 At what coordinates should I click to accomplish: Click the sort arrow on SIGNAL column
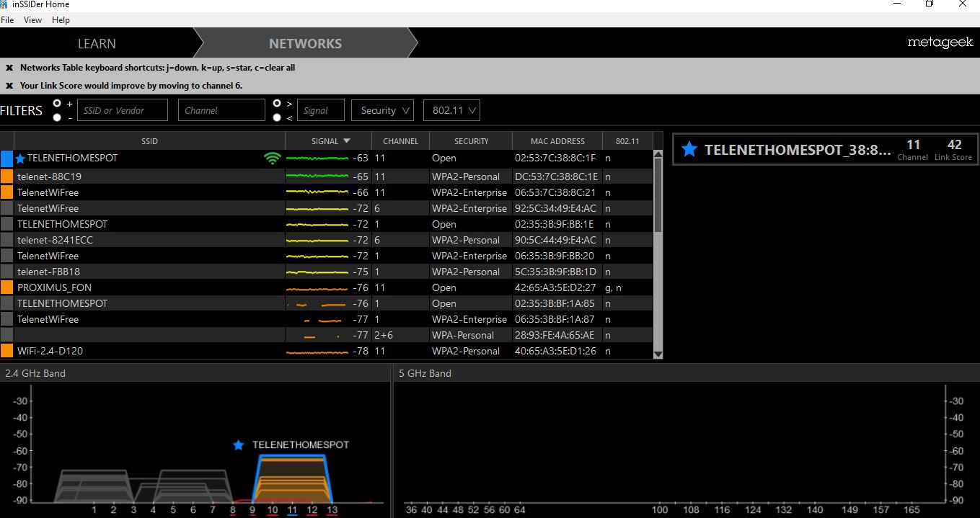click(x=346, y=141)
